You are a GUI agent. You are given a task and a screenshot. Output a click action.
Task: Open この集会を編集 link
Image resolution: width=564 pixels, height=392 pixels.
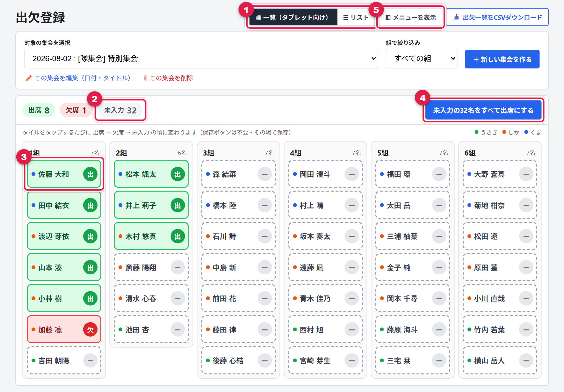click(79, 78)
